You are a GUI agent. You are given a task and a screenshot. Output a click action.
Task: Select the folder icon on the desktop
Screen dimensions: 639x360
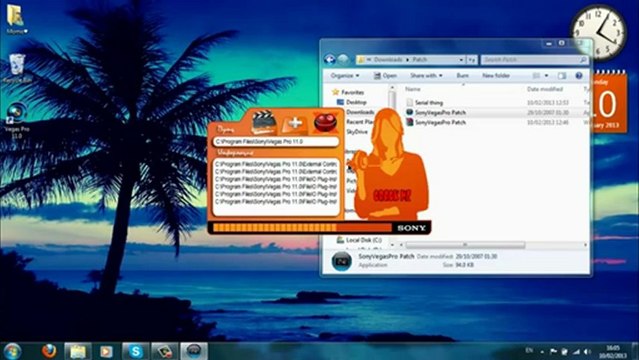(x=15, y=19)
